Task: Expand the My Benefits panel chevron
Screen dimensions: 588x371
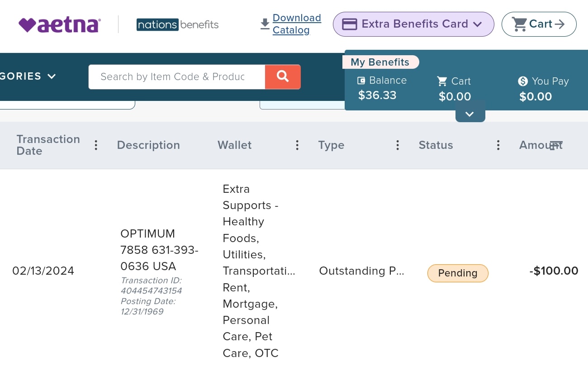Action: point(470,114)
